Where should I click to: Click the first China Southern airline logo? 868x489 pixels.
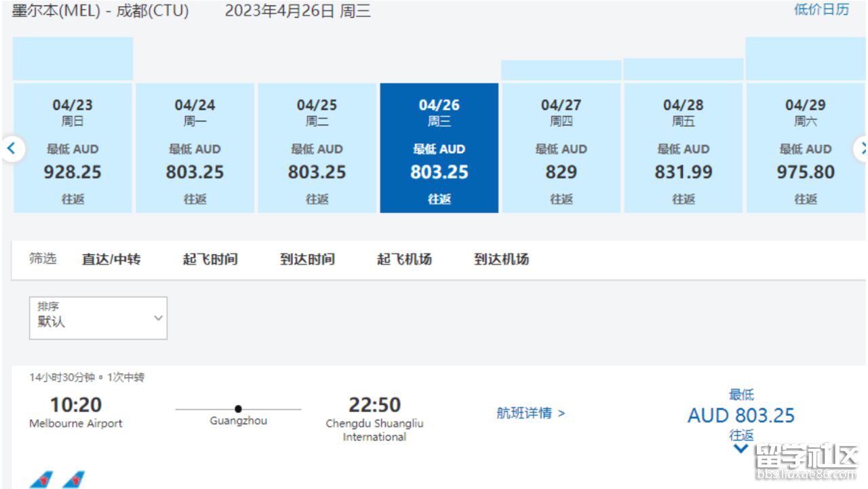(x=41, y=480)
